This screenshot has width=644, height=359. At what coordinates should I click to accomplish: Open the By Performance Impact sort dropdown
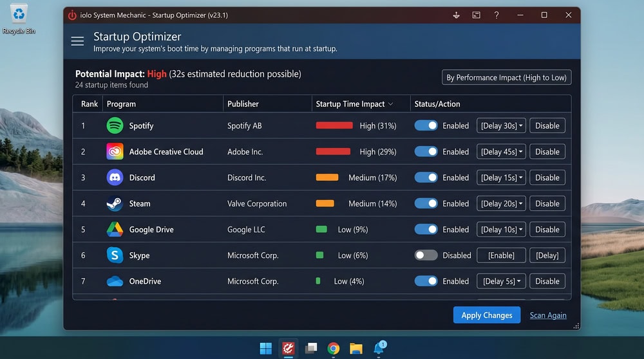click(x=506, y=78)
